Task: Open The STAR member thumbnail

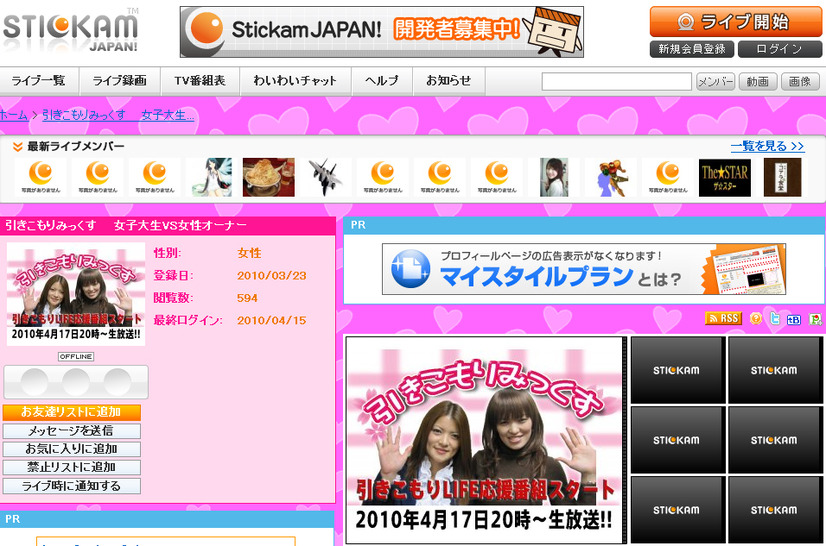Action: pos(725,177)
